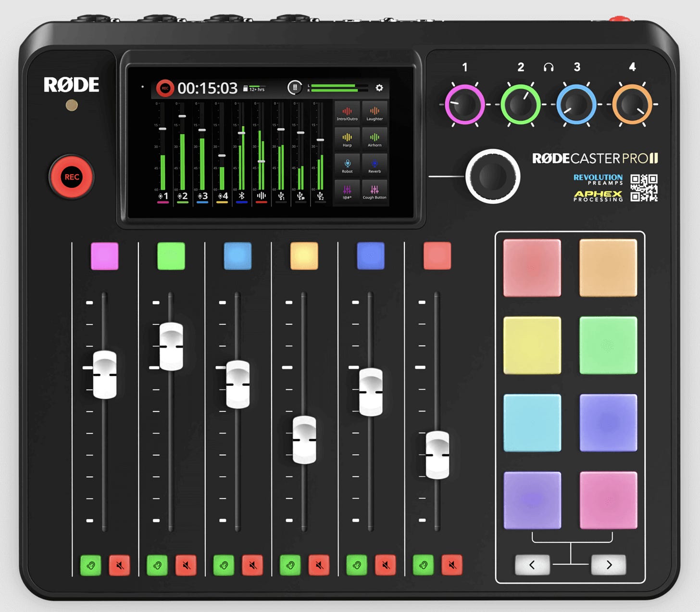
Task: Trigger the Airhorn sound pad on touchscreen
Action: [375, 140]
